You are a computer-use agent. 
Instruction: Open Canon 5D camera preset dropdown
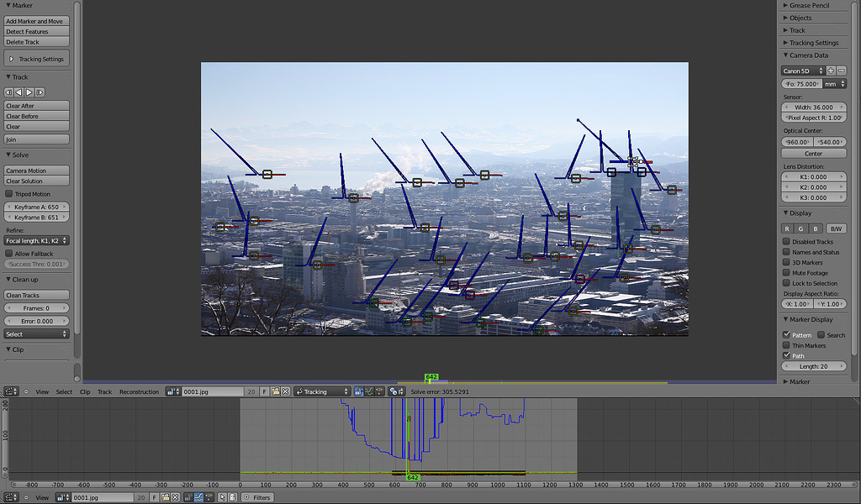(803, 71)
